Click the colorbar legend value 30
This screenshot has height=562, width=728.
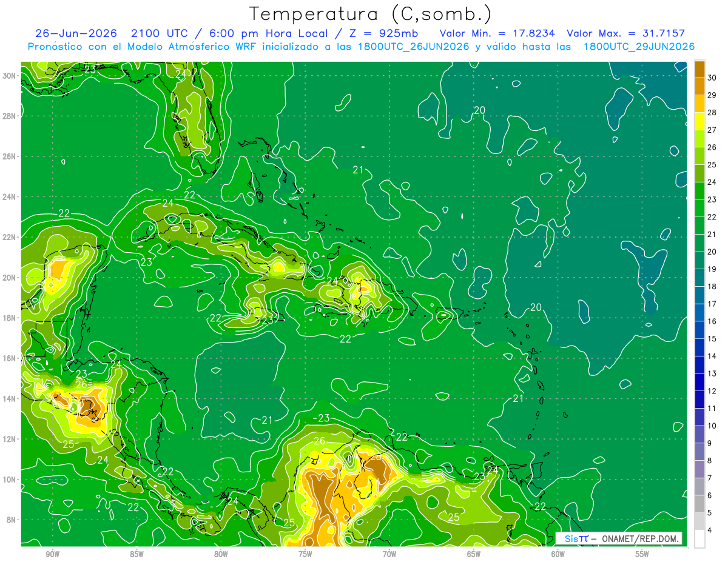point(712,78)
